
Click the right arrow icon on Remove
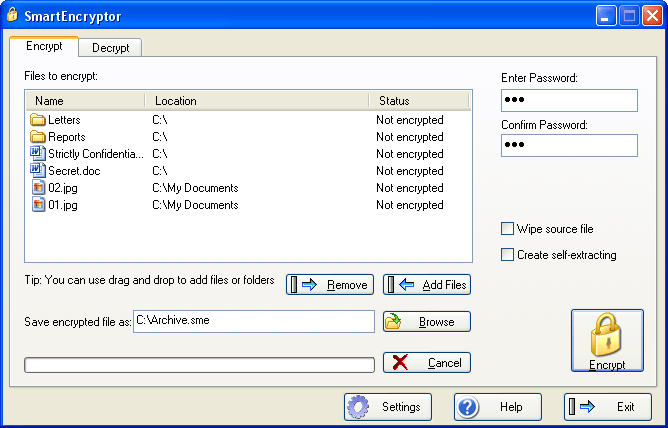[x=309, y=284]
